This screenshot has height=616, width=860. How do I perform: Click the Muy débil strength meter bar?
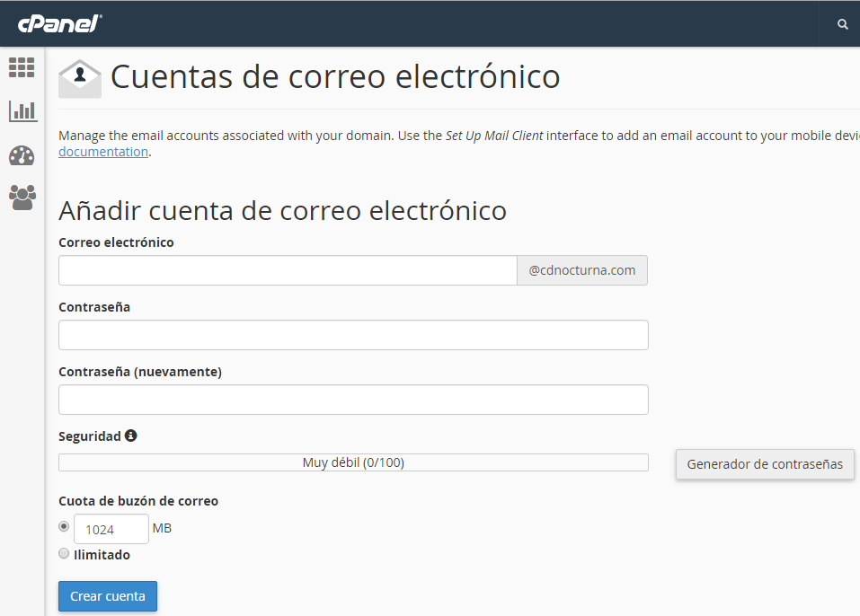353,462
